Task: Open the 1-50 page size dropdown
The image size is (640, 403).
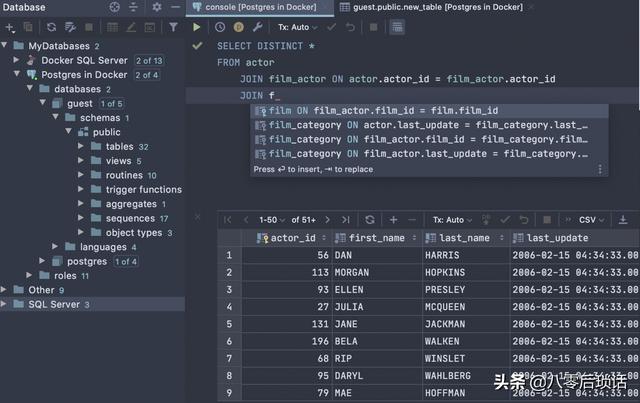Action: (x=272, y=220)
